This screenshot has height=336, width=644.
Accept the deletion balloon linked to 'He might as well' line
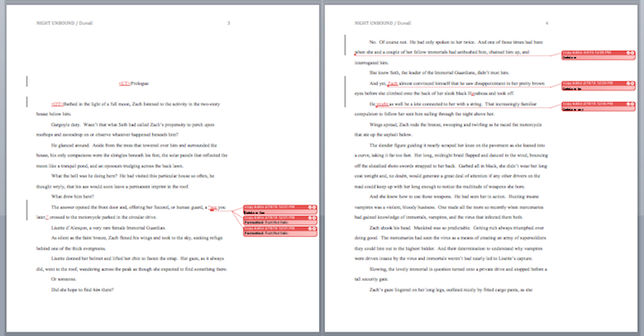(629, 105)
